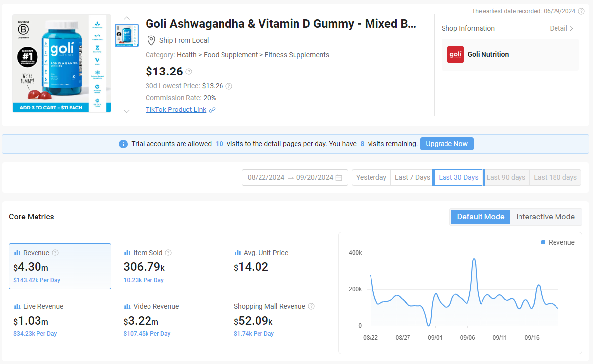Image resolution: width=593 pixels, height=364 pixels.
Task: Select Last 90 days range
Action: 506,178
